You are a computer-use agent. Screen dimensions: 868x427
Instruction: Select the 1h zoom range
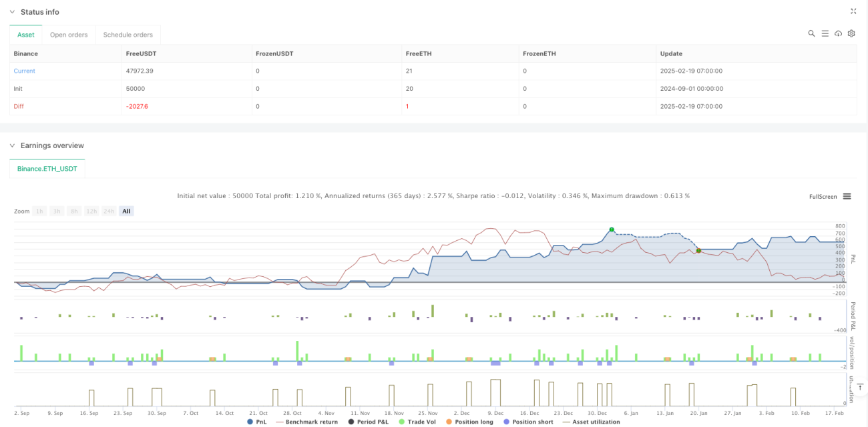click(x=40, y=211)
